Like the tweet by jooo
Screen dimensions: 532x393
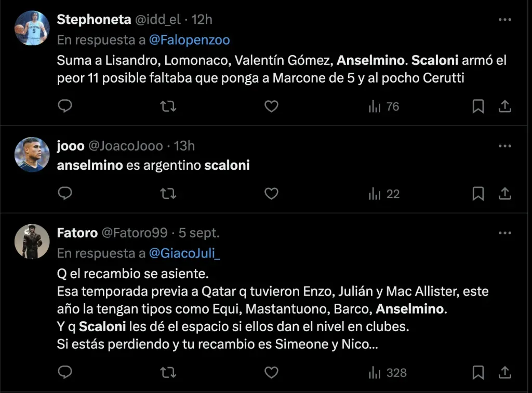271,194
